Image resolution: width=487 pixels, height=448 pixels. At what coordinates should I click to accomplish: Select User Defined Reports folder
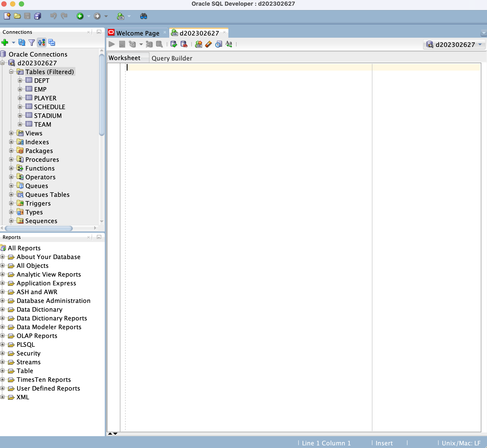48,388
